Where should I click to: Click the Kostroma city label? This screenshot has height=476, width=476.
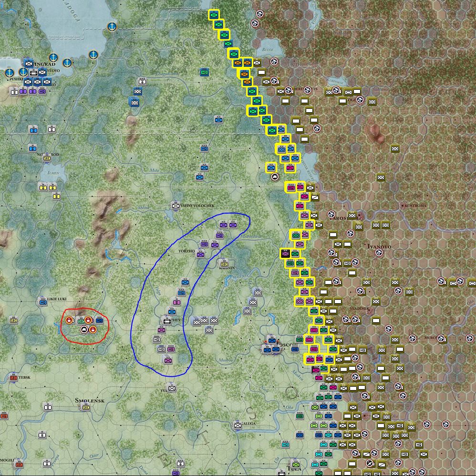pos(415,206)
